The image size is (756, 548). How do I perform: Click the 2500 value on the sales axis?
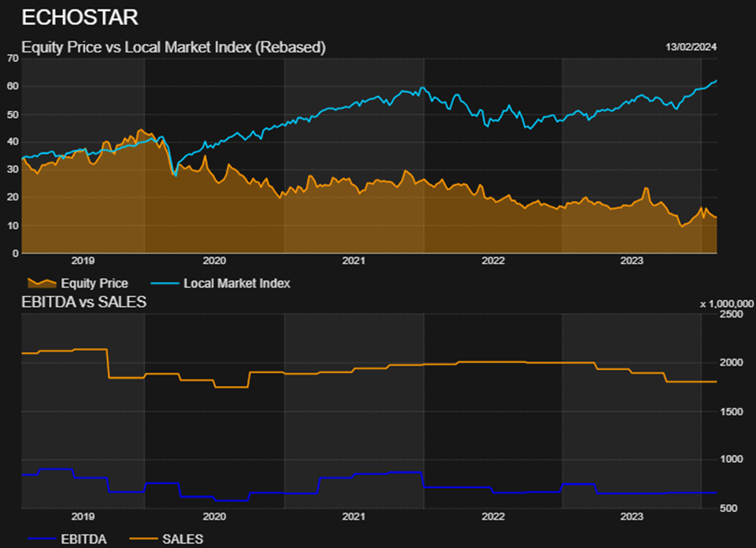click(x=731, y=314)
